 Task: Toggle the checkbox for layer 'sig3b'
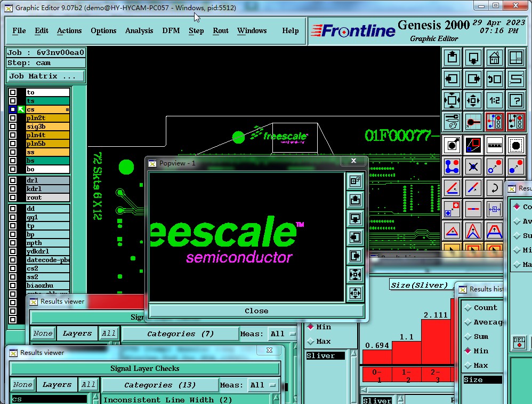click(x=13, y=126)
